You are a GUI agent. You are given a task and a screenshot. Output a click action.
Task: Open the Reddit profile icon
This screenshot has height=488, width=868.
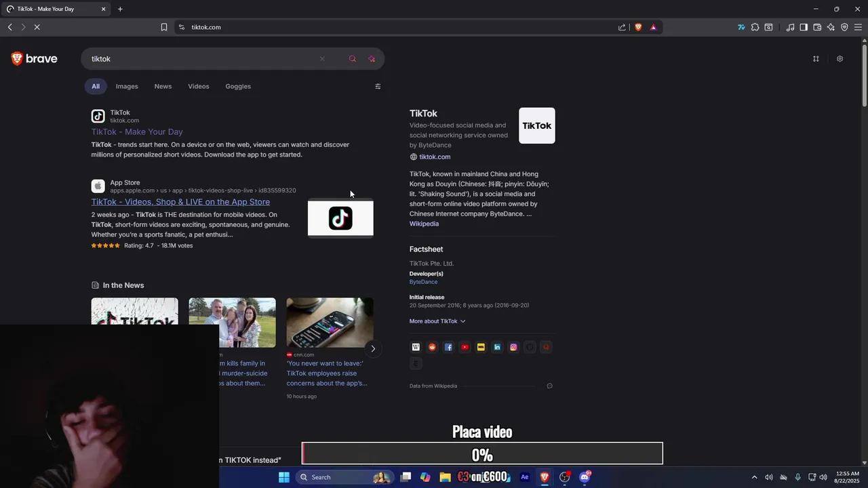[432, 347]
